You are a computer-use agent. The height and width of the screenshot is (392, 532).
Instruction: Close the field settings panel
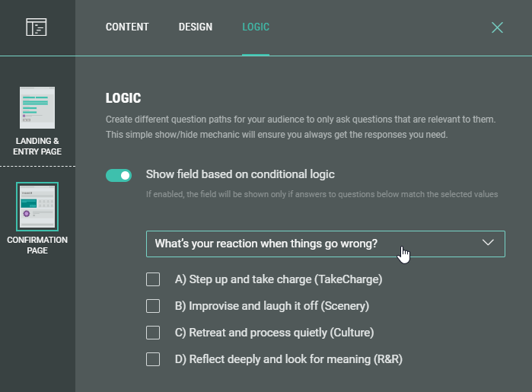[497, 27]
